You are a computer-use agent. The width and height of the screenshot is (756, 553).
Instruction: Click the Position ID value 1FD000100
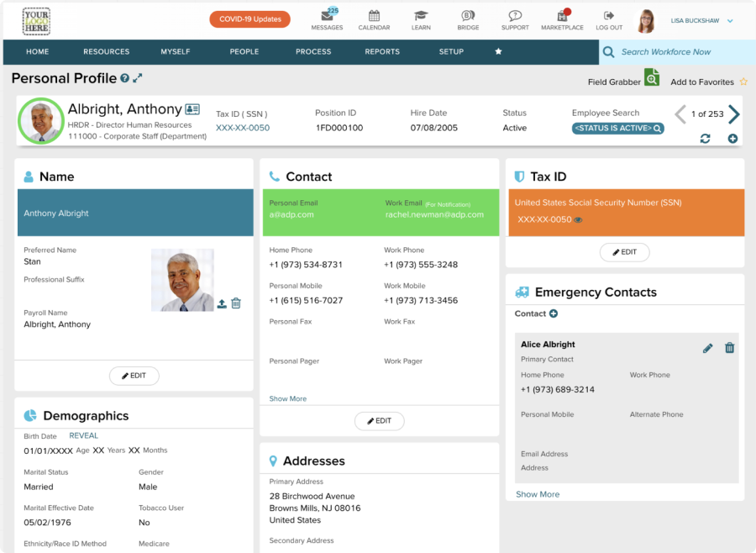(x=339, y=128)
